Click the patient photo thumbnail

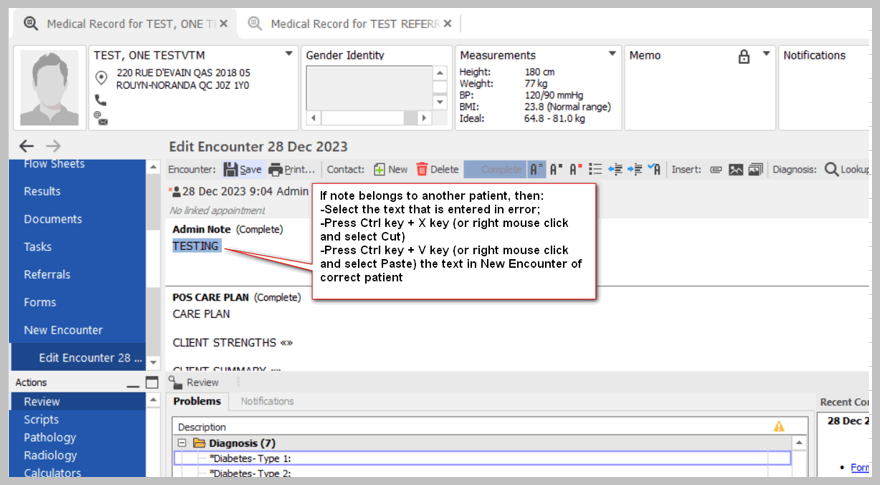point(49,89)
